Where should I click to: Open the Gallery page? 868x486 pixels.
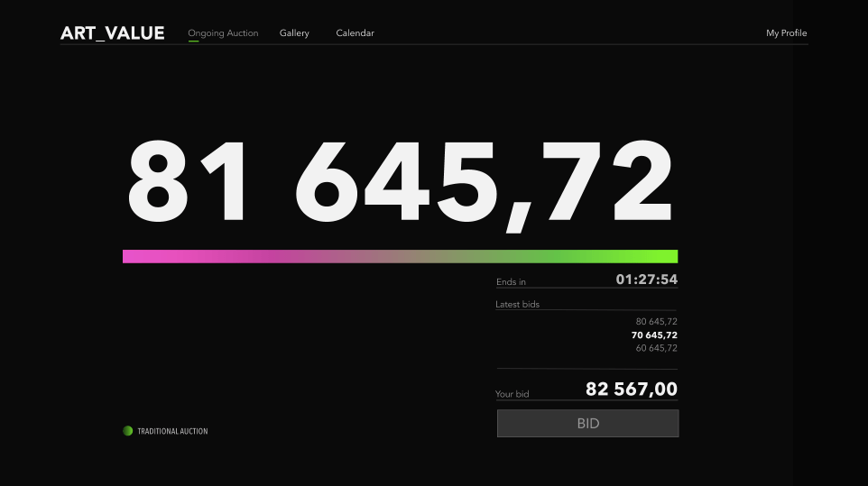pyautogui.click(x=294, y=33)
